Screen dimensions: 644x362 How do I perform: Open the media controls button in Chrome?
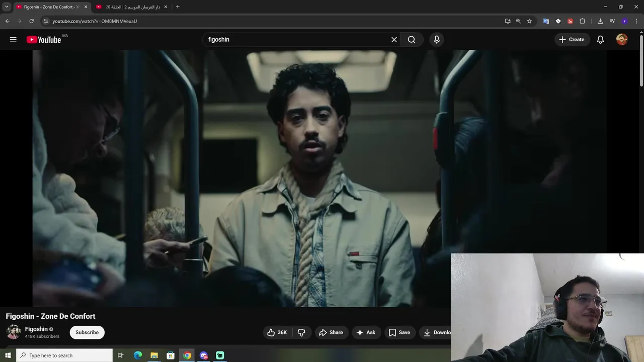(612, 21)
